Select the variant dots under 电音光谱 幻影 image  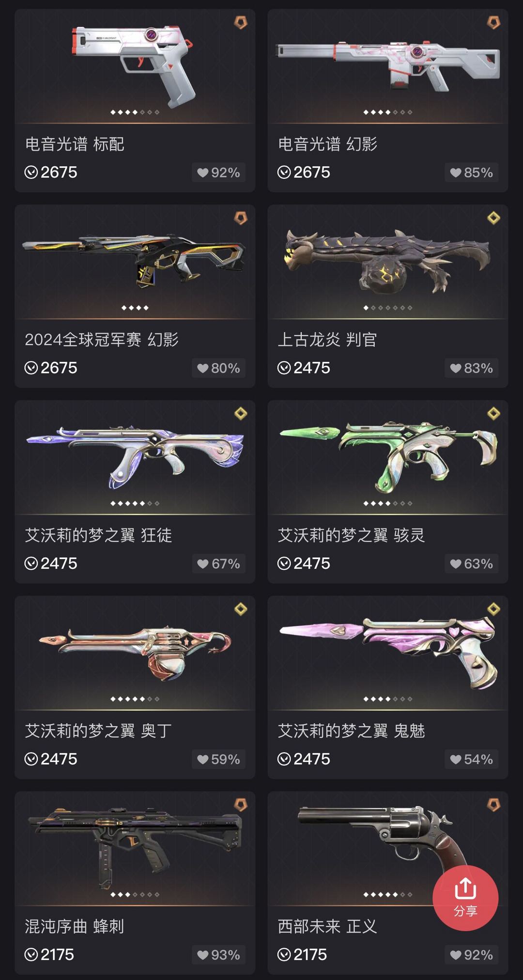coord(388,112)
